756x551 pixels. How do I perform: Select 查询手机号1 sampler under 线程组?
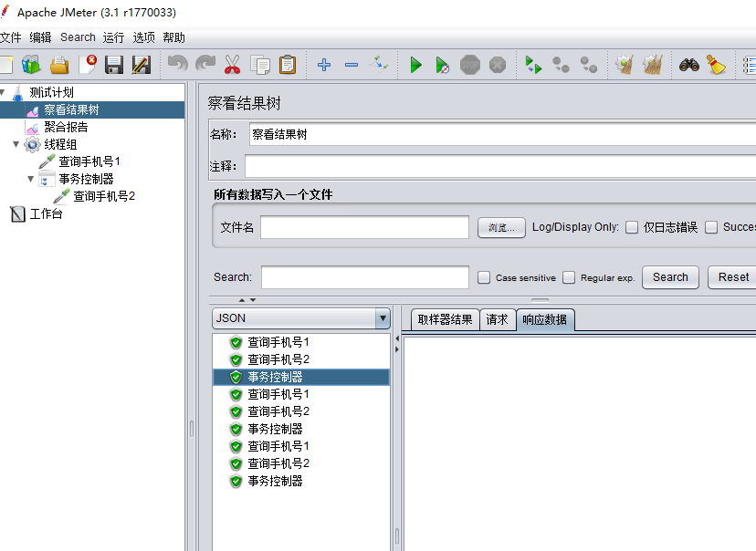tap(89, 161)
